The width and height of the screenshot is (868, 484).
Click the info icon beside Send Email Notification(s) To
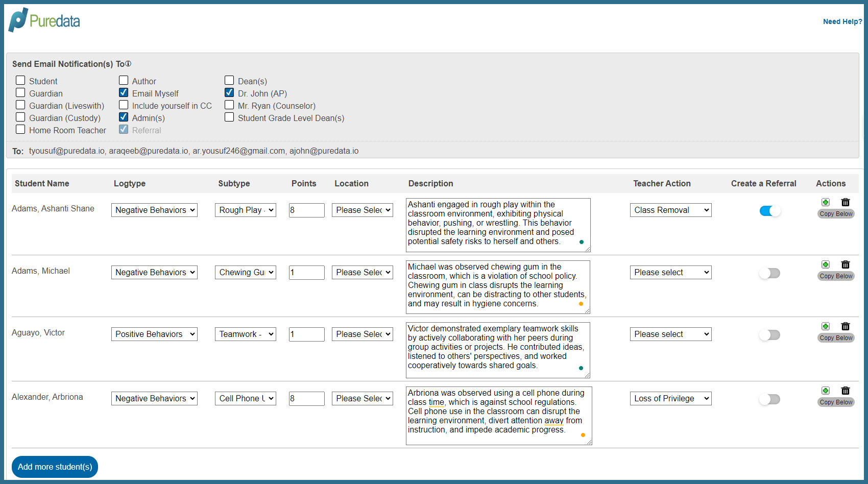[128, 64]
